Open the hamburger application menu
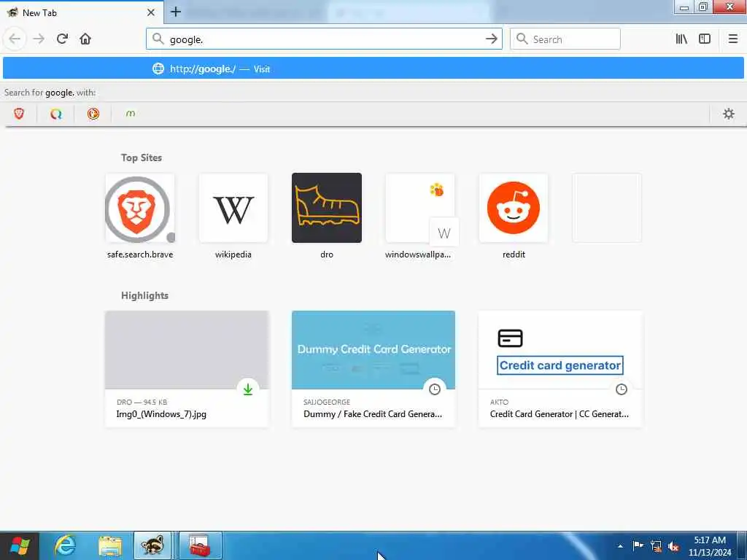Image resolution: width=747 pixels, height=560 pixels. click(732, 39)
